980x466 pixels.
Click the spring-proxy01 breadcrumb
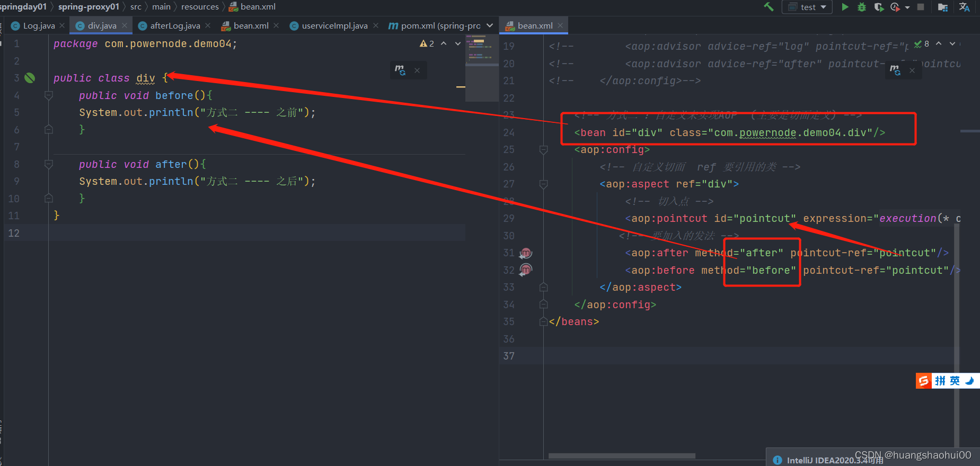pyautogui.click(x=89, y=7)
